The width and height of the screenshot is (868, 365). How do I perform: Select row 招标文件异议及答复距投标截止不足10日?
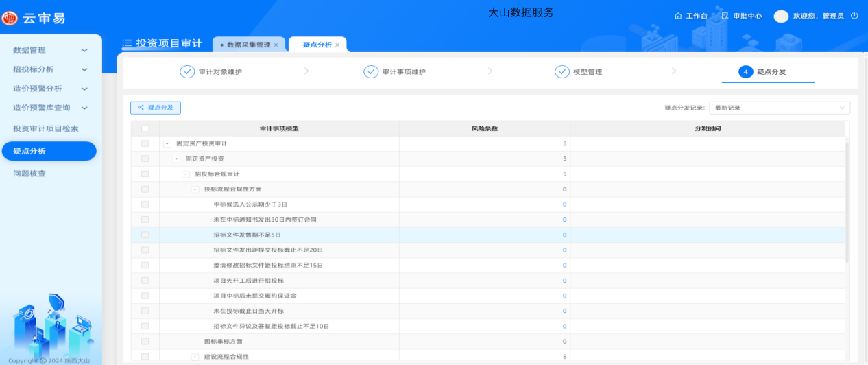[487, 326]
